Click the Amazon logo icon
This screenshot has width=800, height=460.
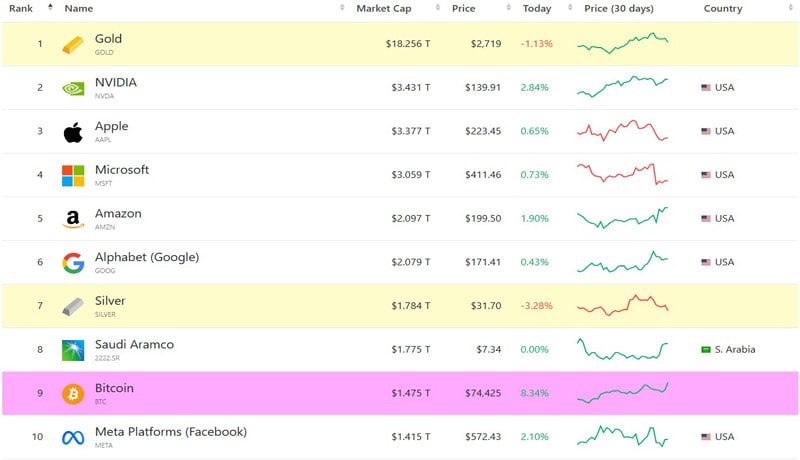tap(73, 219)
